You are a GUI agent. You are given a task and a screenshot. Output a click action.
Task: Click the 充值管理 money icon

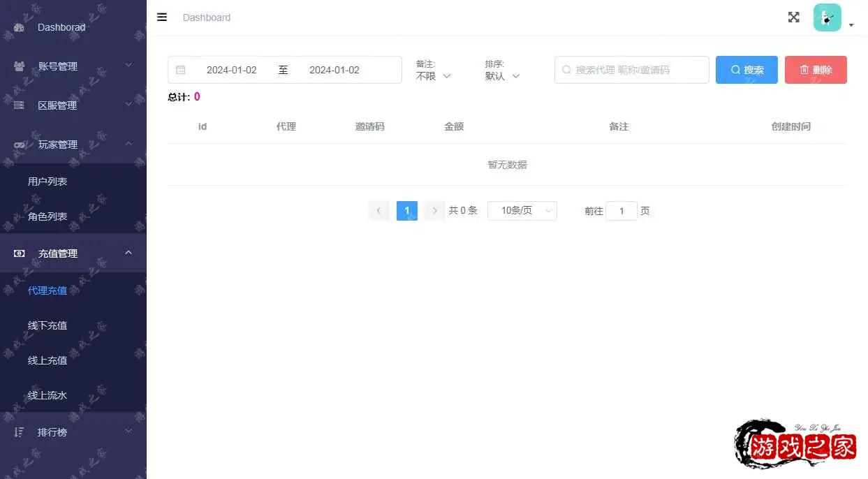pyautogui.click(x=20, y=253)
